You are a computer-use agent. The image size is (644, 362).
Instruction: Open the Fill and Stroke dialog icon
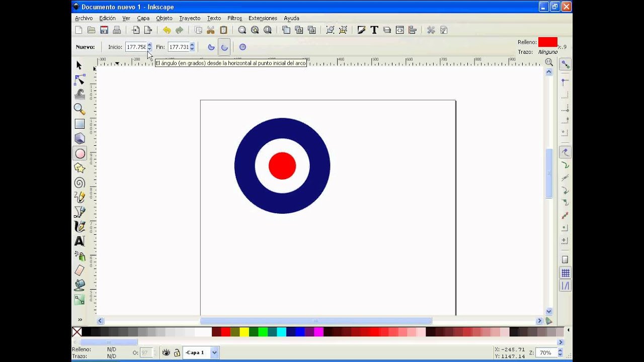pyautogui.click(x=361, y=30)
